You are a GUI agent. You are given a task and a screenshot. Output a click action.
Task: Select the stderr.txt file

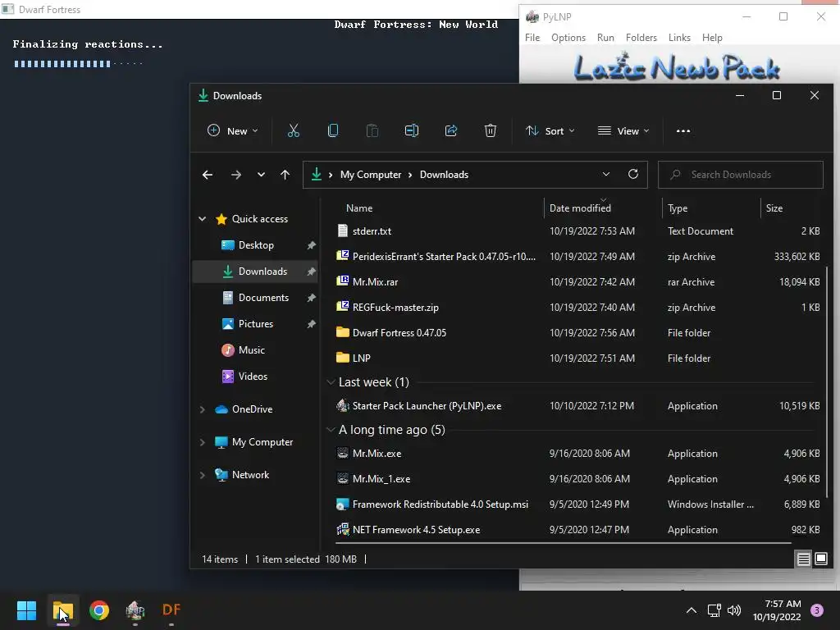(x=372, y=231)
